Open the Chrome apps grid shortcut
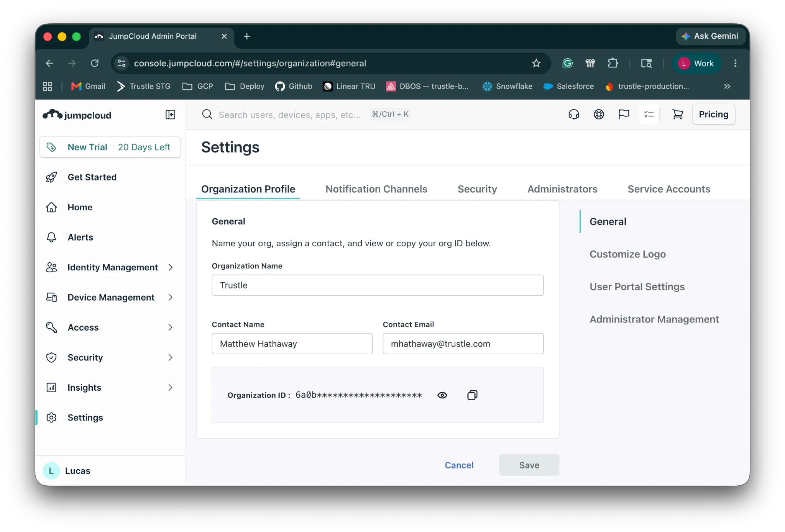 tap(48, 86)
